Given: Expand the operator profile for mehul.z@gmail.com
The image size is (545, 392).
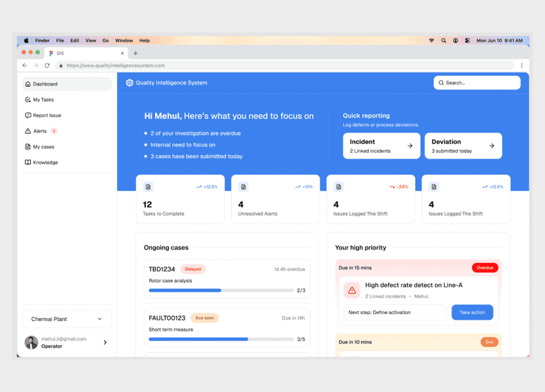Looking at the screenshot, I should [x=106, y=342].
